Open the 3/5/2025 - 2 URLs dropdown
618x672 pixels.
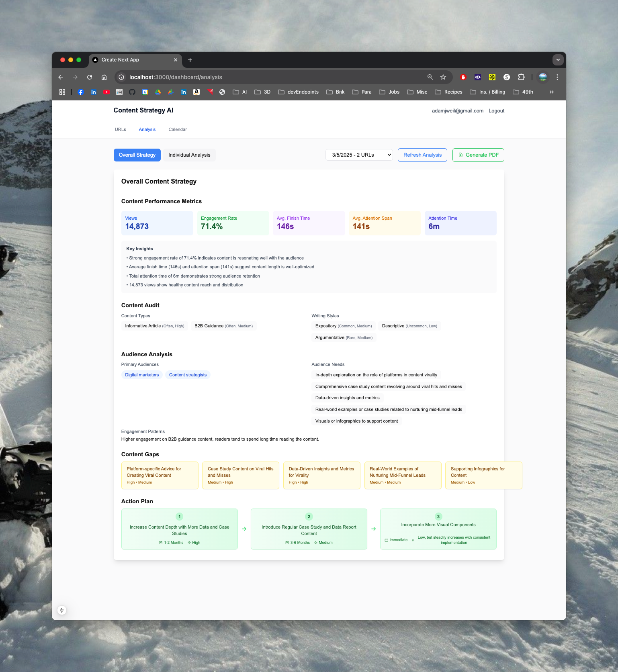[359, 155]
